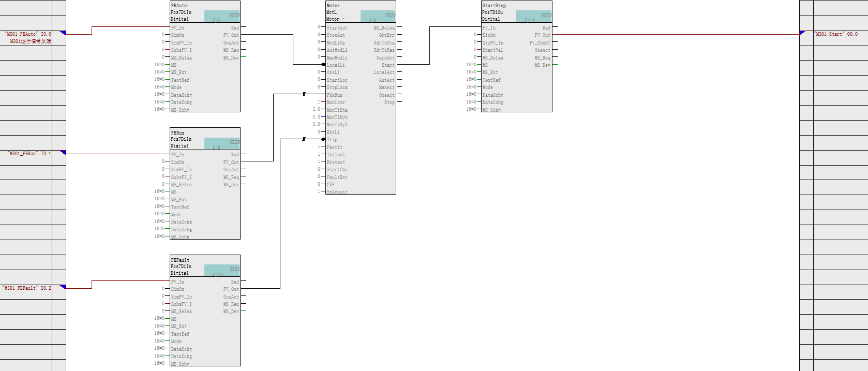Click teal OB35 runtime box on StartStop block
The width and height of the screenshot is (868, 371).
(534, 16)
